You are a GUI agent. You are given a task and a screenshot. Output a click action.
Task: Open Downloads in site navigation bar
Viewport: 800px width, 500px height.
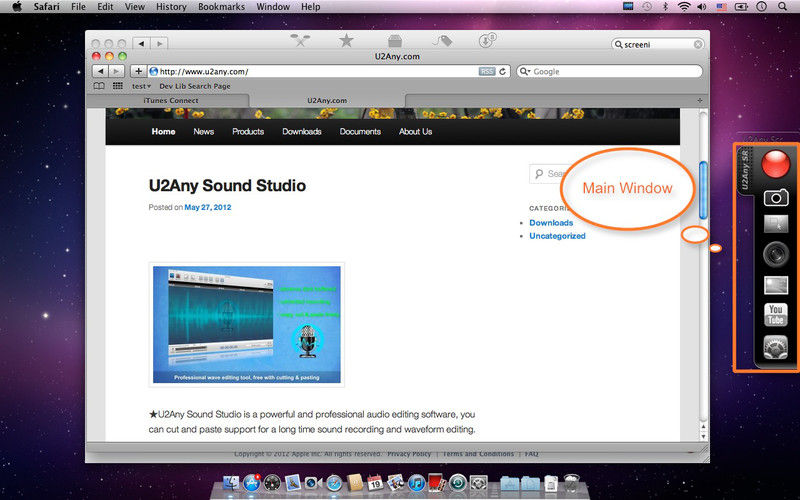[302, 132]
